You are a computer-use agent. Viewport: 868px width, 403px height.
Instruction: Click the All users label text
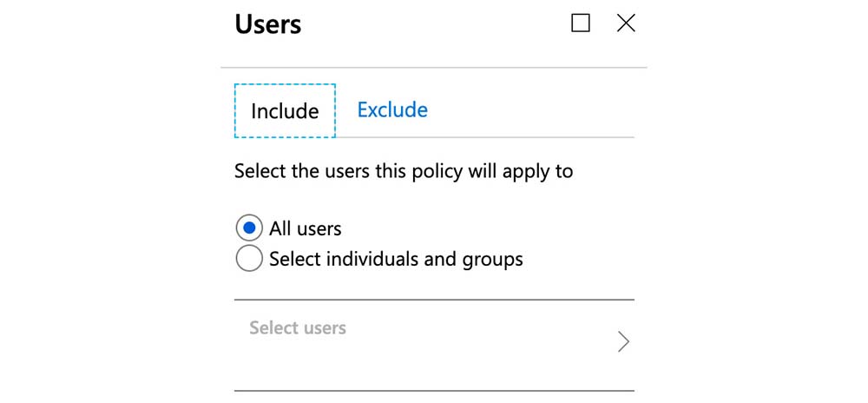pos(306,229)
